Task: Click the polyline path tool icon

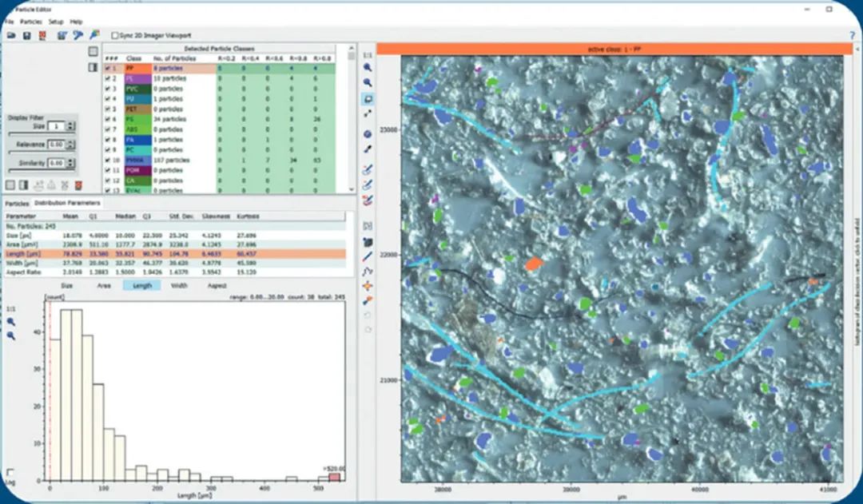Action: click(x=368, y=272)
